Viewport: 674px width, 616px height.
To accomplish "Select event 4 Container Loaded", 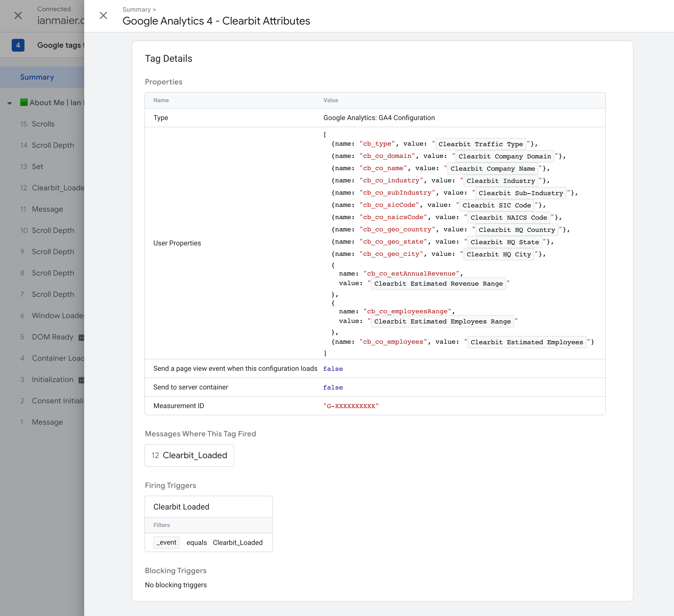I will coord(42,358).
